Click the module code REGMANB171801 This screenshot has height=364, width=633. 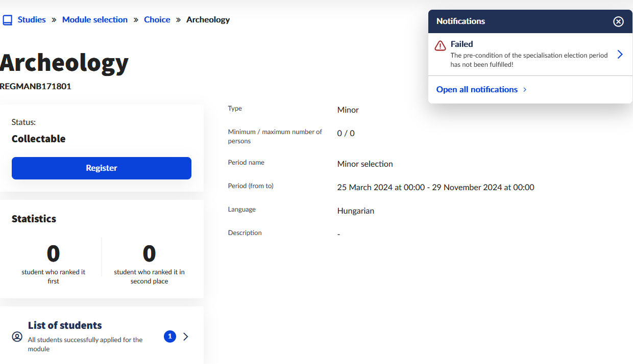click(36, 86)
